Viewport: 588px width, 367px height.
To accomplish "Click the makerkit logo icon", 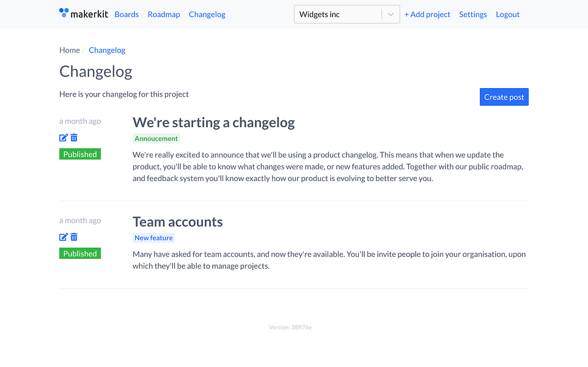I will pyautogui.click(x=64, y=13).
